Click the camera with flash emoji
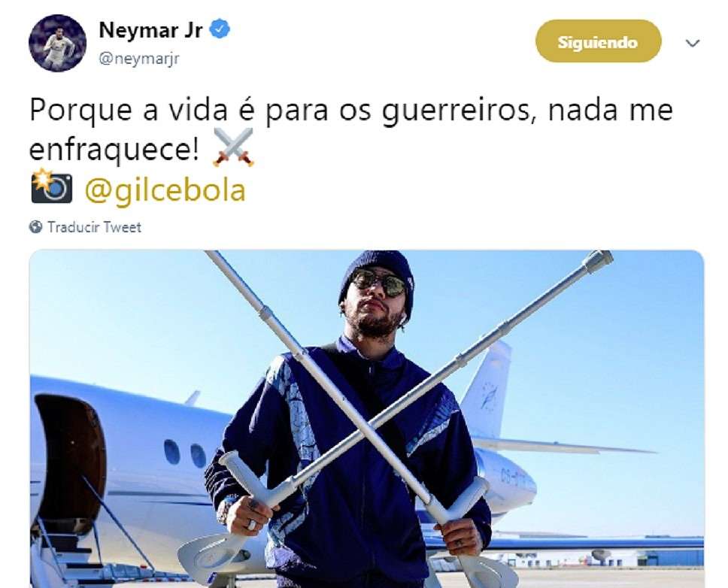 [52, 186]
